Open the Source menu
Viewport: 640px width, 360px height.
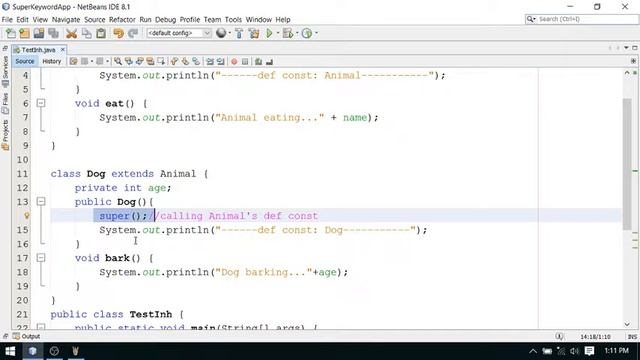(95, 20)
